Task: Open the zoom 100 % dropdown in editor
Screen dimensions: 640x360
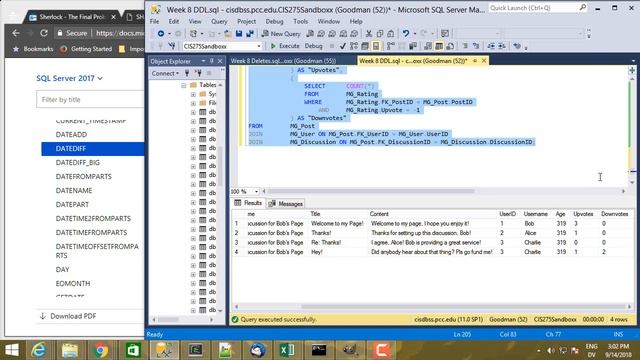Action: coord(256,191)
